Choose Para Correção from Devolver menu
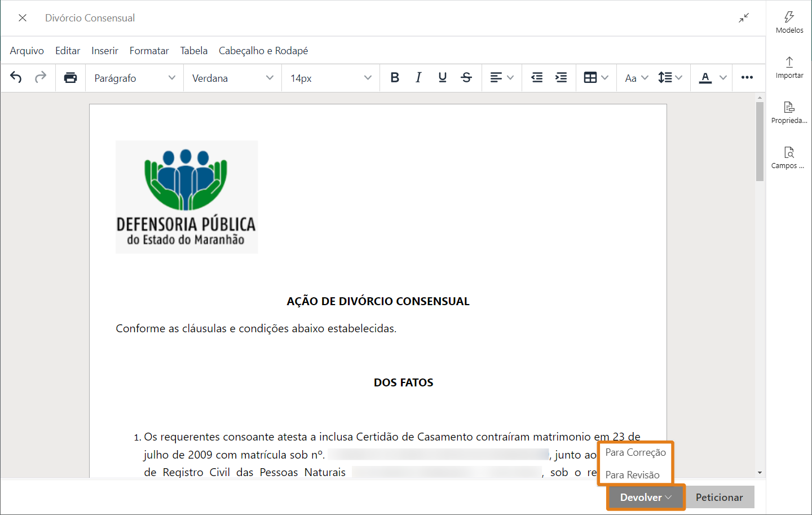The height and width of the screenshot is (515, 812). tap(636, 452)
